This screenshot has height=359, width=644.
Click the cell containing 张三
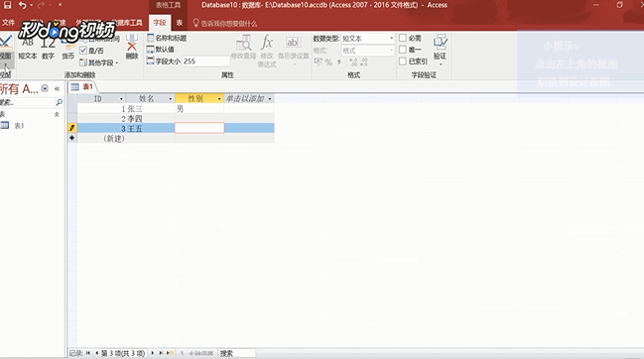pyautogui.click(x=150, y=109)
